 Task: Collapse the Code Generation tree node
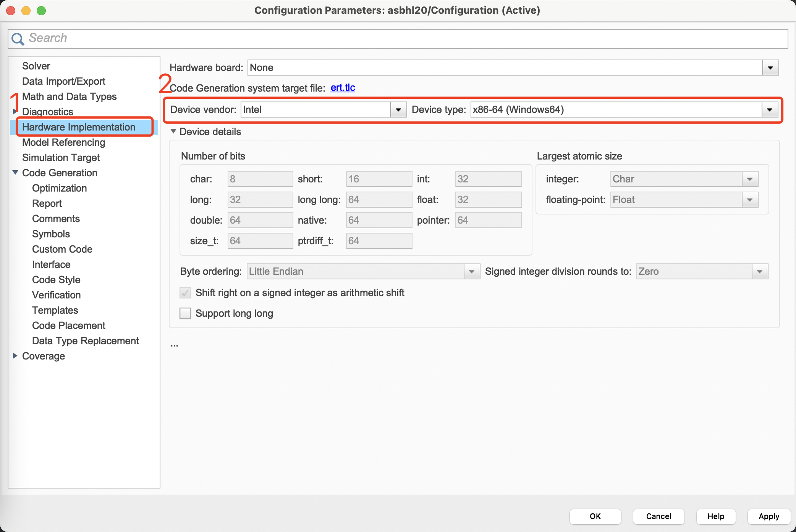coord(15,172)
